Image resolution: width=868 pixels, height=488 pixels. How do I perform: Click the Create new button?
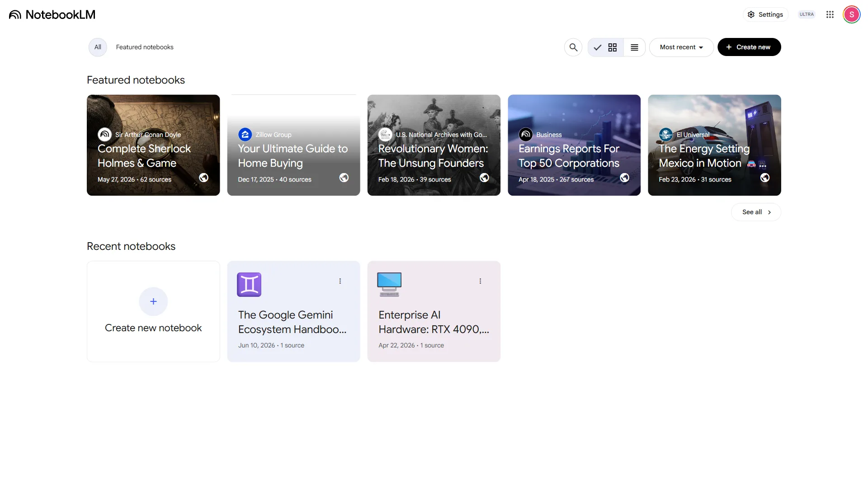pos(749,47)
